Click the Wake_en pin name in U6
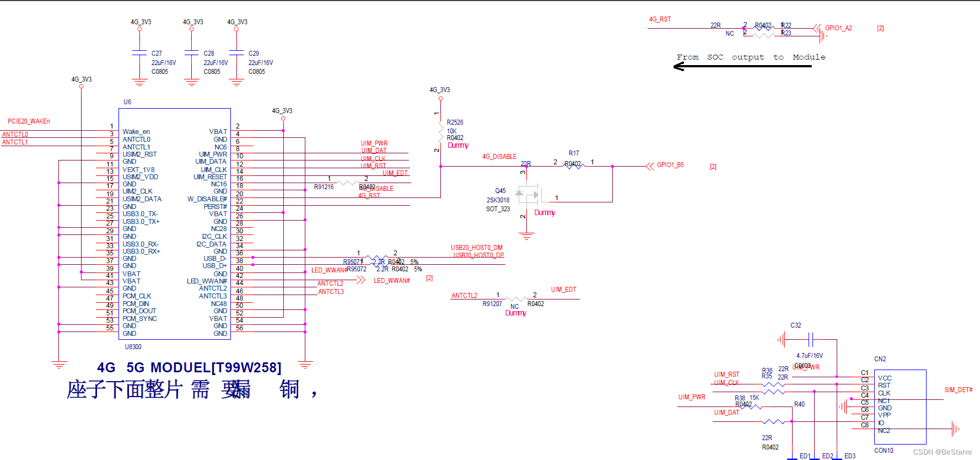The image size is (980, 460). click(136, 132)
